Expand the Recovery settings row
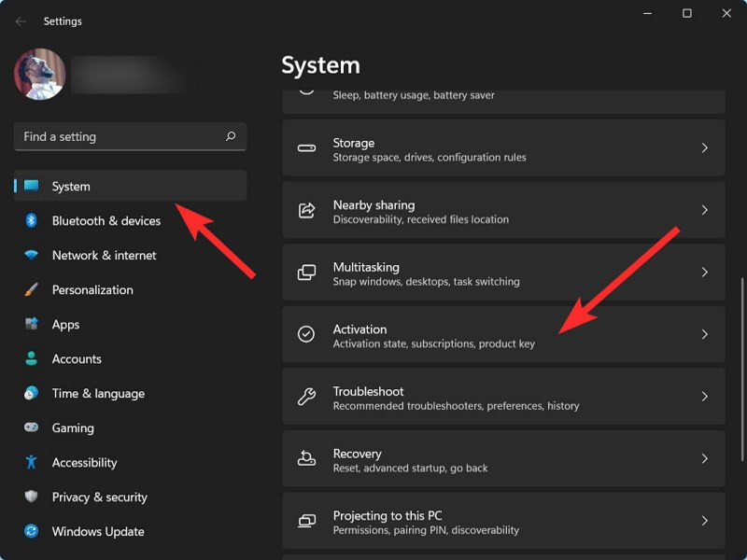The height and width of the screenshot is (560, 747). (x=504, y=458)
